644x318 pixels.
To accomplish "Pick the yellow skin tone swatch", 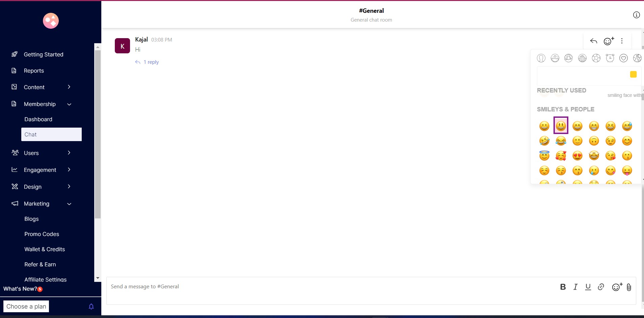I will coord(633,74).
